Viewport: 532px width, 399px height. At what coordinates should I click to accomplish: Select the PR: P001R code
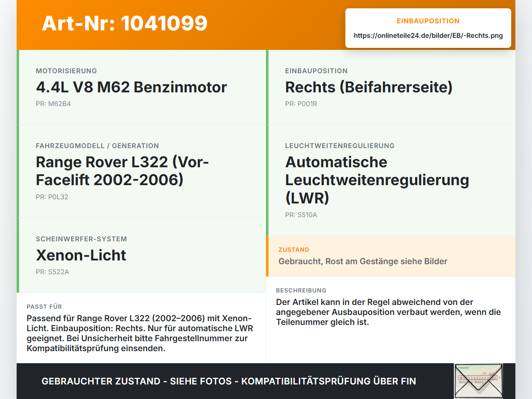[301, 104]
